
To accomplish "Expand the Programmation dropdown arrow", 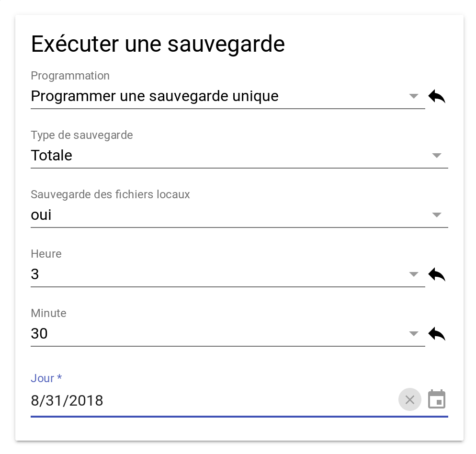I will (x=414, y=96).
